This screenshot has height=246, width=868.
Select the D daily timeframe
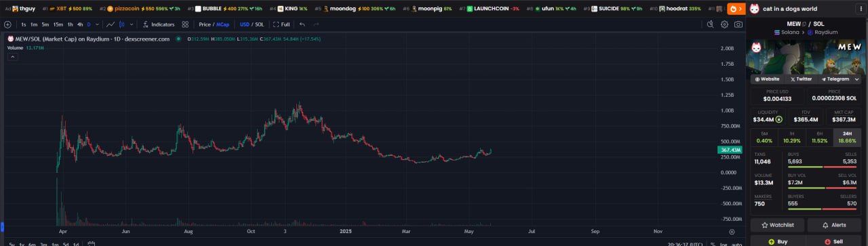tap(88, 24)
